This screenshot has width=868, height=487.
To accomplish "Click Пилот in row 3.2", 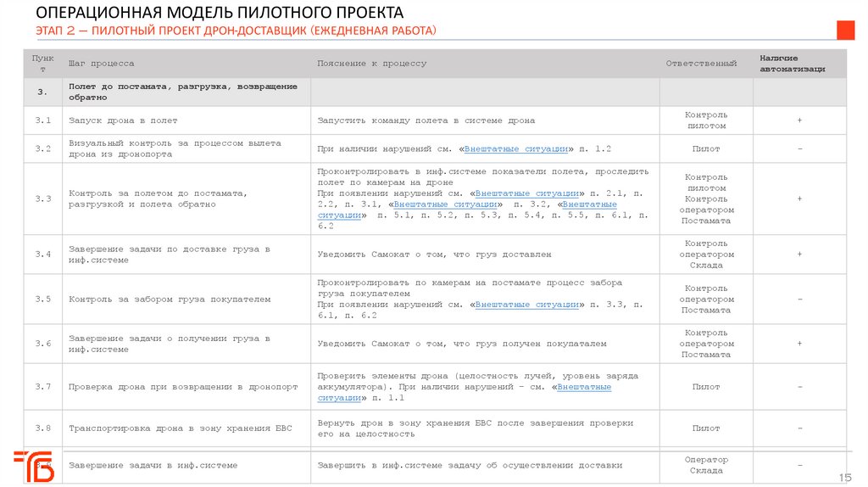I will [x=706, y=148].
